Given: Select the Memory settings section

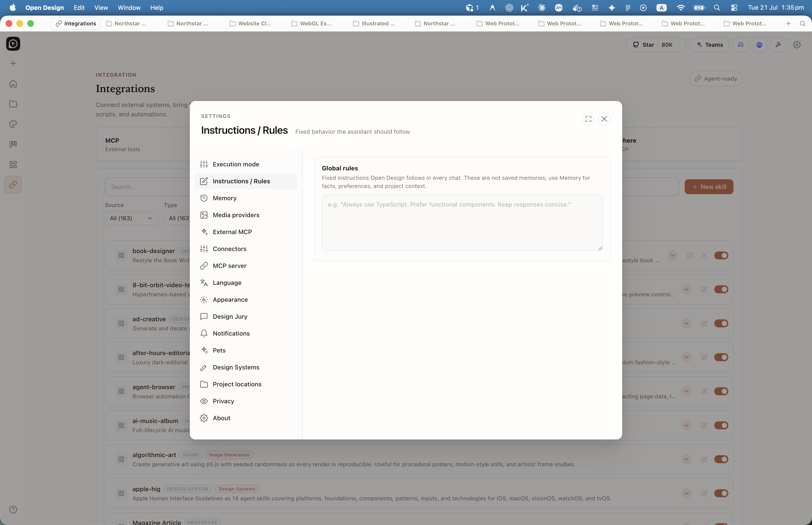Looking at the screenshot, I should [x=246, y=198].
